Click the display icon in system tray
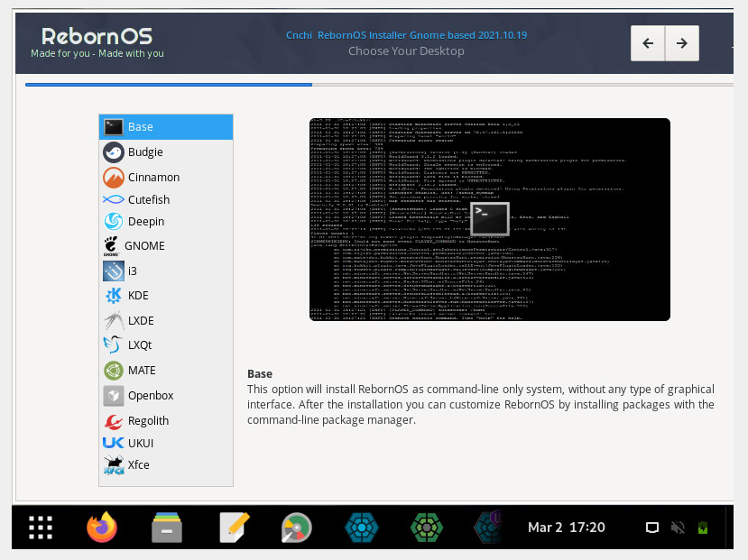Image resolution: width=748 pixels, height=560 pixels. coord(652,528)
